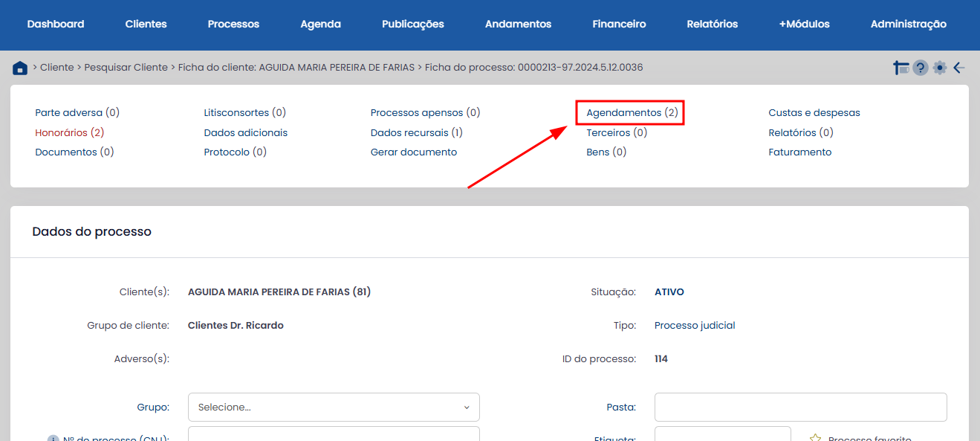This screenshot has width=980, height=441.
Task: Go back using the left arrow icon
Action: [x=959, y=68]
